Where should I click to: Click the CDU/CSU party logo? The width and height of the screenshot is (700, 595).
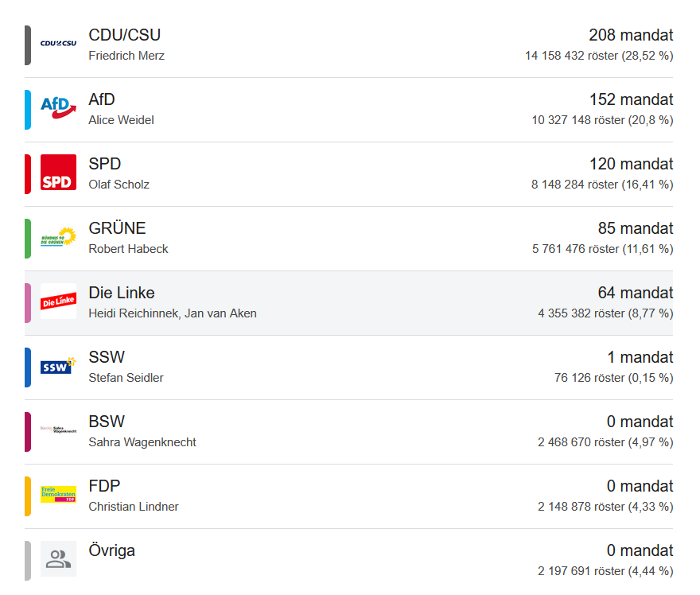58,44
